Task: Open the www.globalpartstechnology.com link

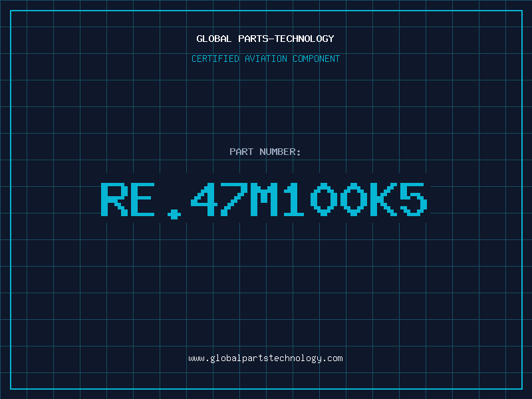Action: coord(265,358)
